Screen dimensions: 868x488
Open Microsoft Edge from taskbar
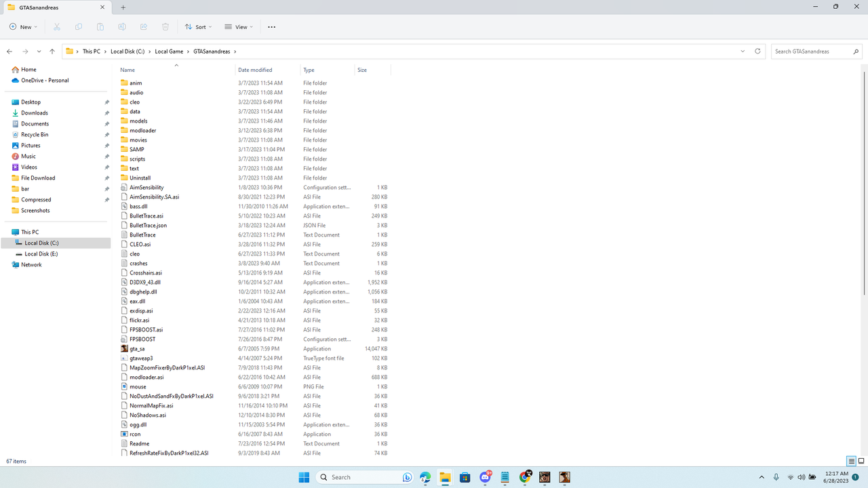[x=425, y=477]
